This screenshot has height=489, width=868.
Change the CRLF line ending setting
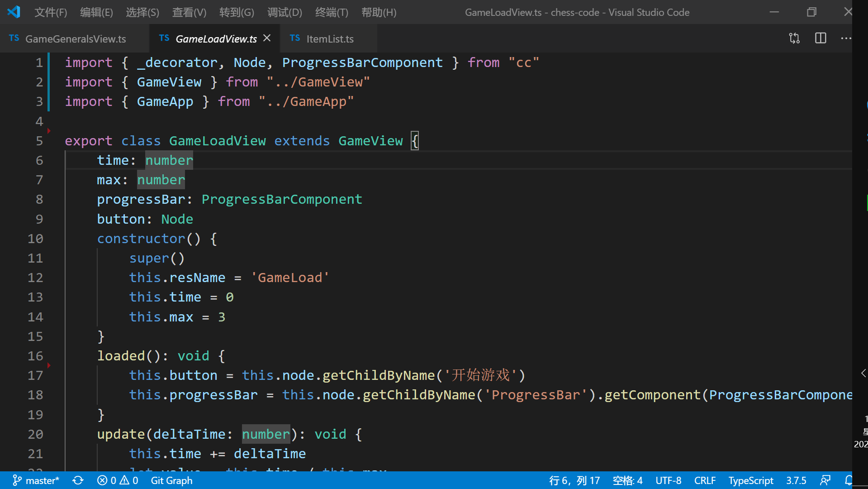click(x=705, y=480)
